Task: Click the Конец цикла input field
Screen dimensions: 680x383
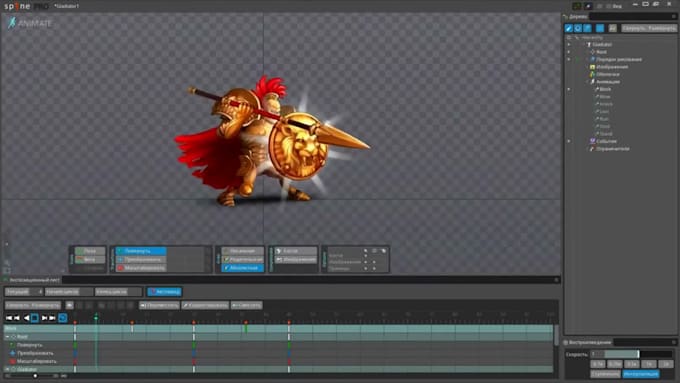Action: click(118, 292)
